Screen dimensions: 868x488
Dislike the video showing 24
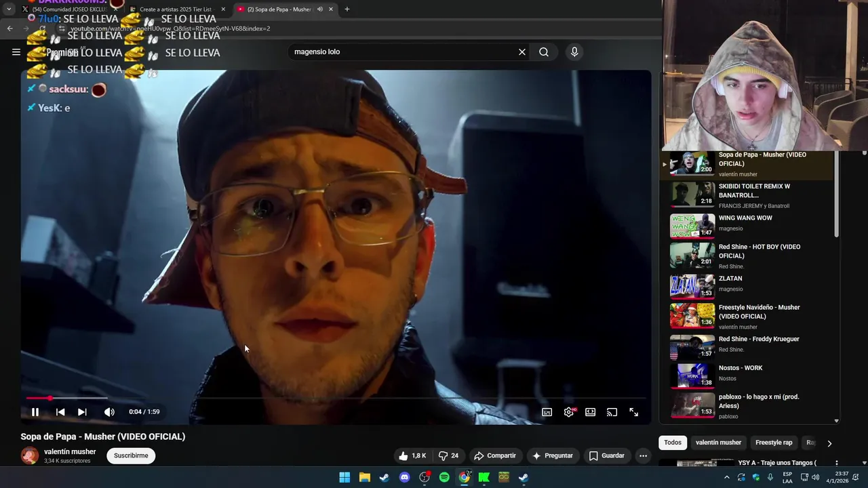point(449,455)
